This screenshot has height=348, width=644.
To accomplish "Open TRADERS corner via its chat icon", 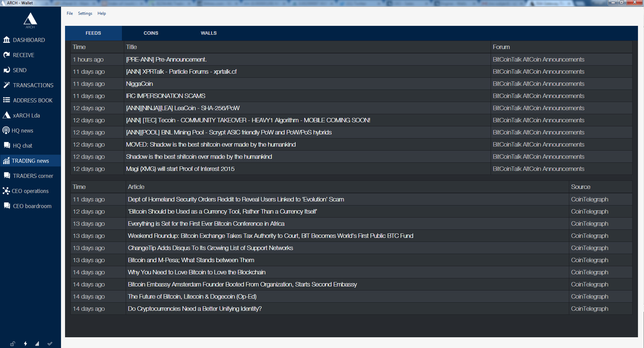I will click(7, 176).
